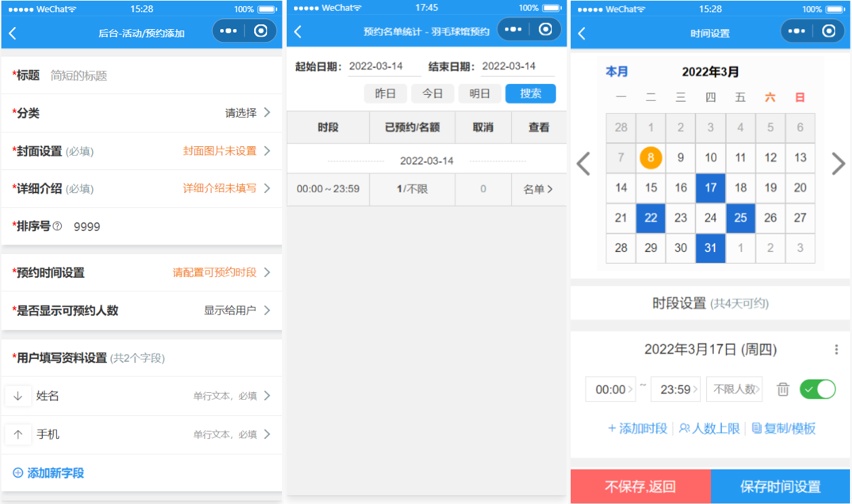Screen dimensions: 852x504
Task: Disable the green toggle for the 00:00~23:59 slot
Action: point(817,389)
